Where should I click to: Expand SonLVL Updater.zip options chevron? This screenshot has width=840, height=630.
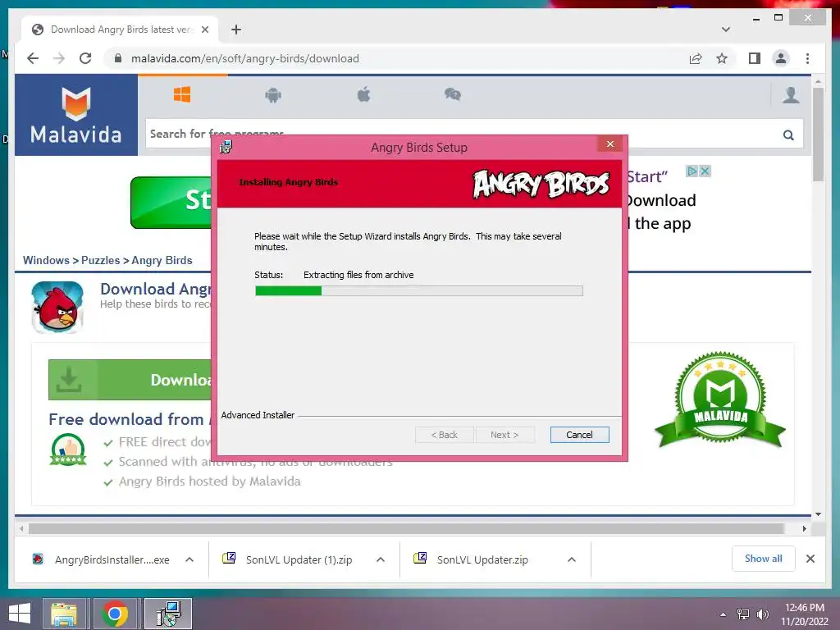click(572, 559)
